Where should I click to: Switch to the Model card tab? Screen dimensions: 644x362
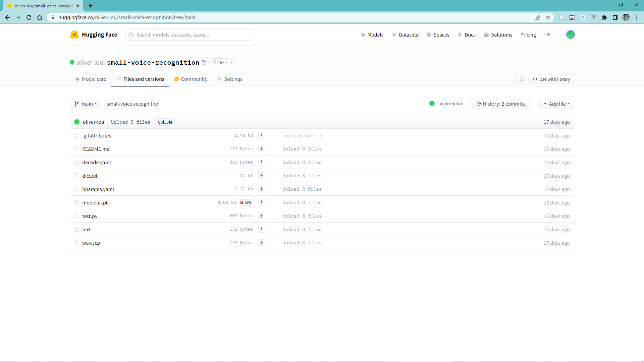coord(91,79)
